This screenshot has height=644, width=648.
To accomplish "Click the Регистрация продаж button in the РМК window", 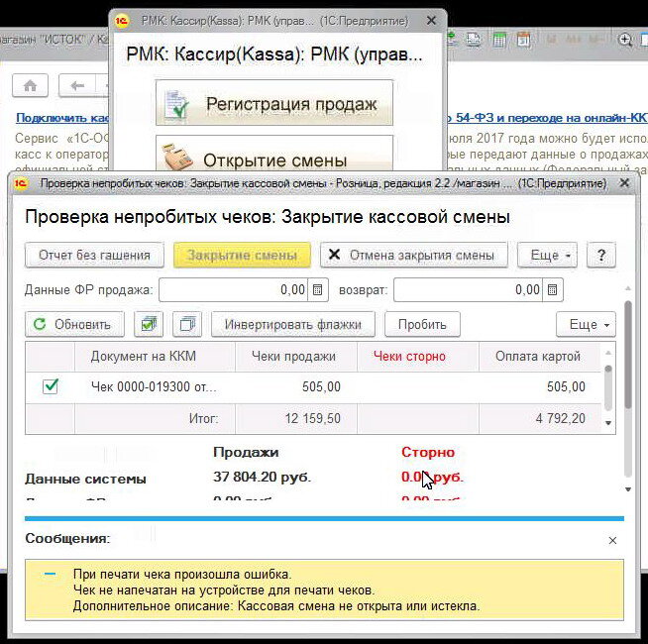I will [274, 103].
